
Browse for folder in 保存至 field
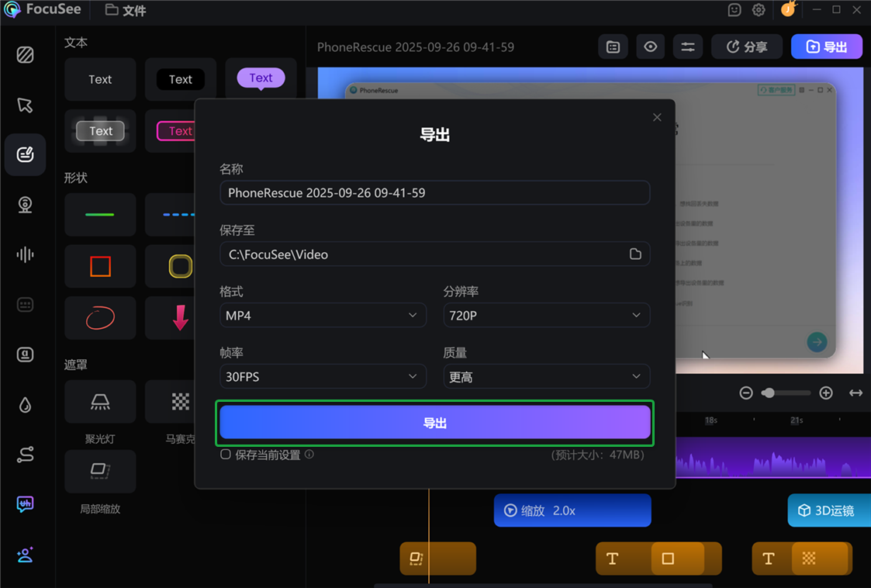tap(635, 254)
